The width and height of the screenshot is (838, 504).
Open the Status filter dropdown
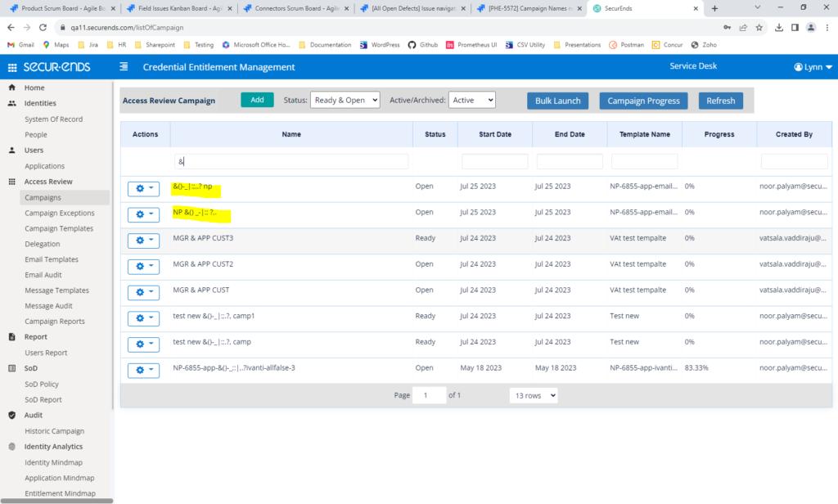pos(345,100)
